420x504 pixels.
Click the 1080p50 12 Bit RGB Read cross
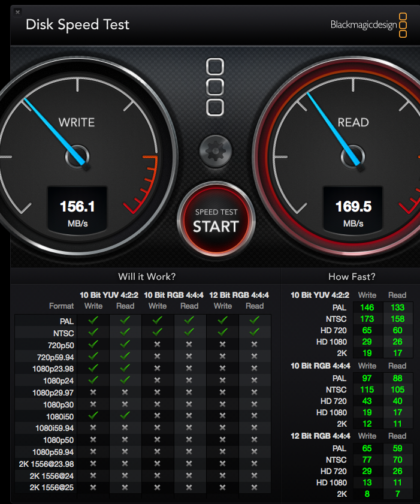254,439
